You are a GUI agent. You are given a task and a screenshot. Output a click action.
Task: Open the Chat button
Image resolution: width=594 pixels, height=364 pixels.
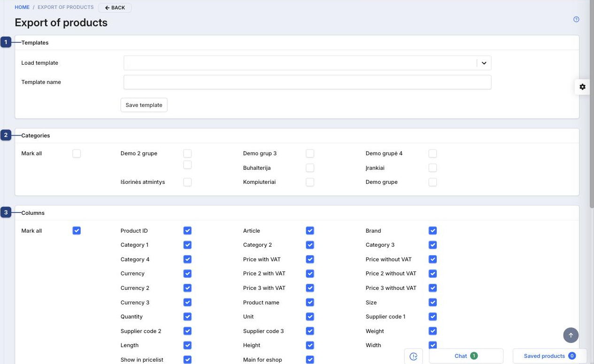[466, 356]
